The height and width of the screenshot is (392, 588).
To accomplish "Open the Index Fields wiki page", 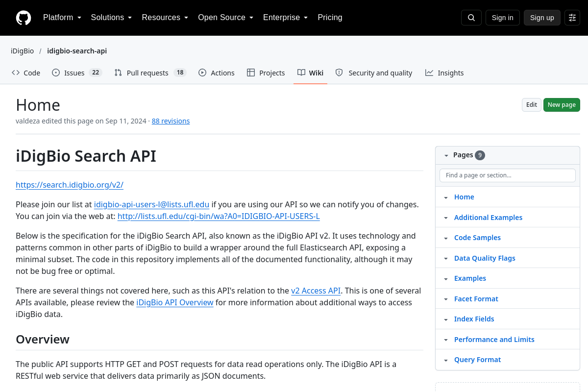I will pyautogui.click(x=474, y=319).
